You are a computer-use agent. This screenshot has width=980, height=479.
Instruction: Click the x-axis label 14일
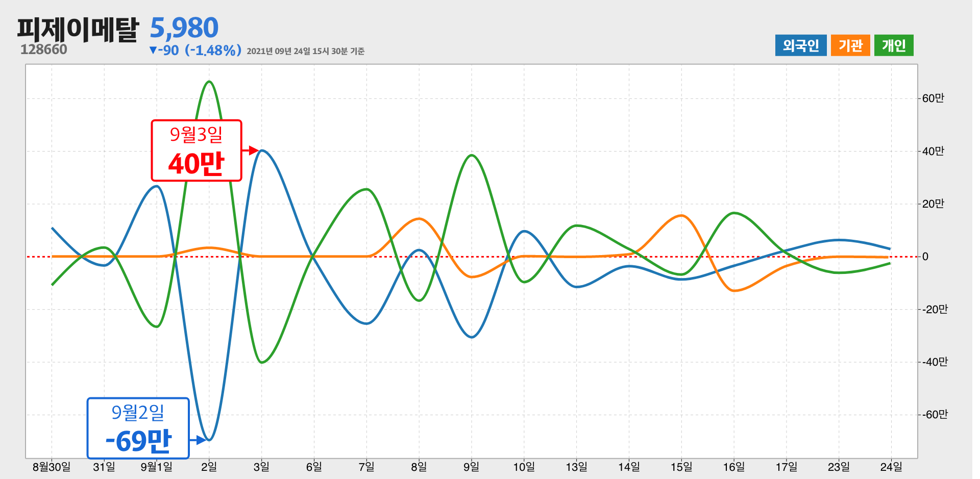tap(629, 467)
